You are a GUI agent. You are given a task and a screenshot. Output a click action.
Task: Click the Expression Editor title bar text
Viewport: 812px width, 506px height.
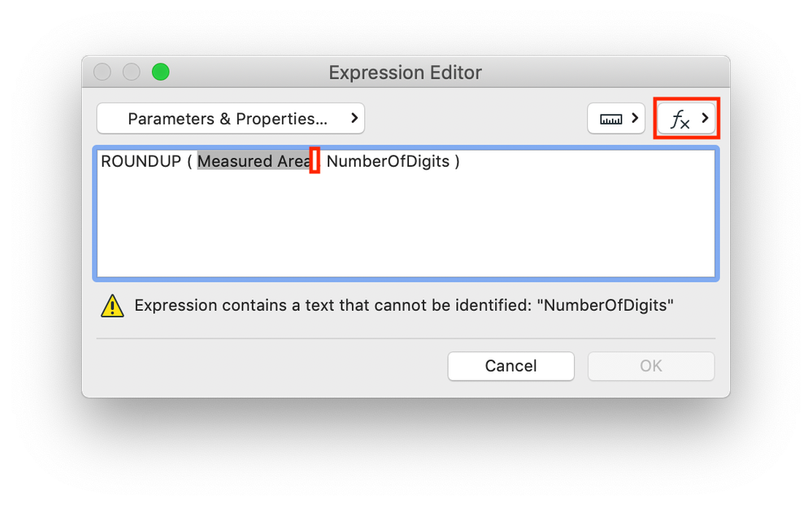(x=405, y=72)
